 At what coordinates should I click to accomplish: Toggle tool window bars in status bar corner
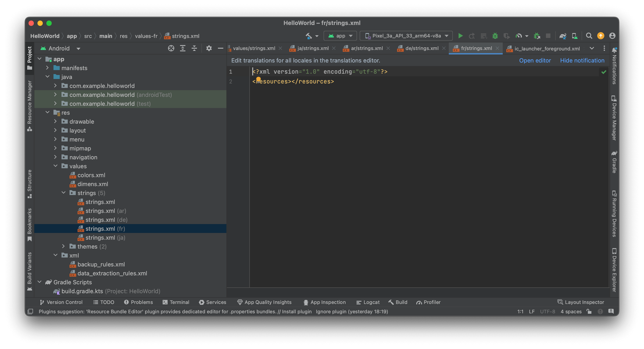click(x=30, y=311)
